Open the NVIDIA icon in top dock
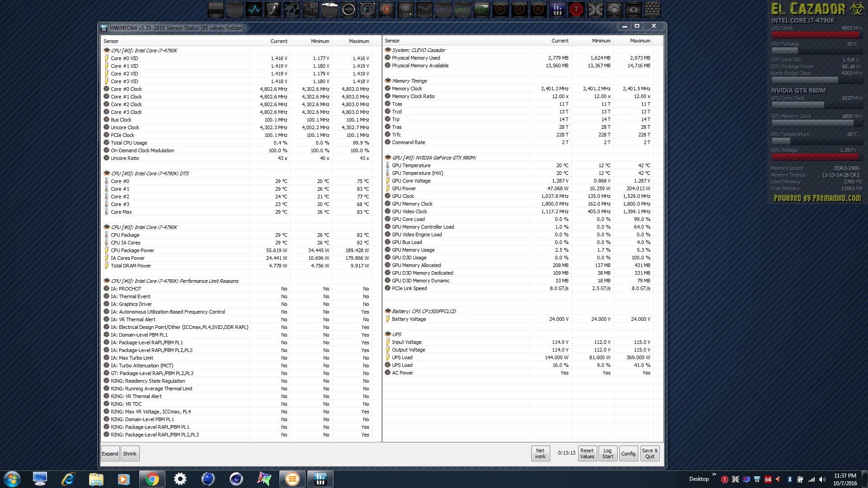 (x=481, y=9)
